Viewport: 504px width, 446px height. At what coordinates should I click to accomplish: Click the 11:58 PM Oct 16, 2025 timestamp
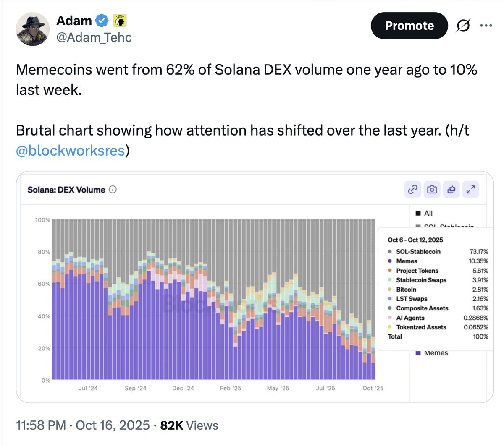coord(83,425)
